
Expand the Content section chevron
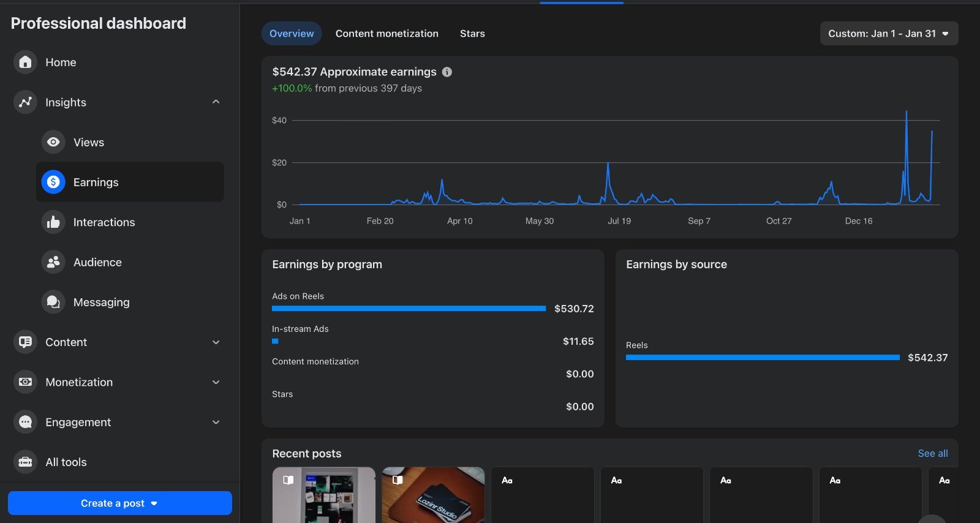[x=216, y=342]
